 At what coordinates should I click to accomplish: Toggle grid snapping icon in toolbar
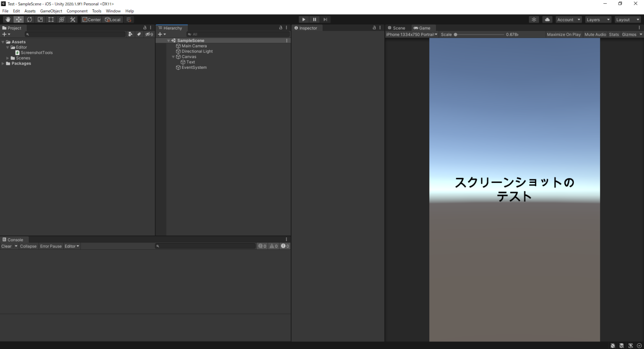(x=129, y=20)
